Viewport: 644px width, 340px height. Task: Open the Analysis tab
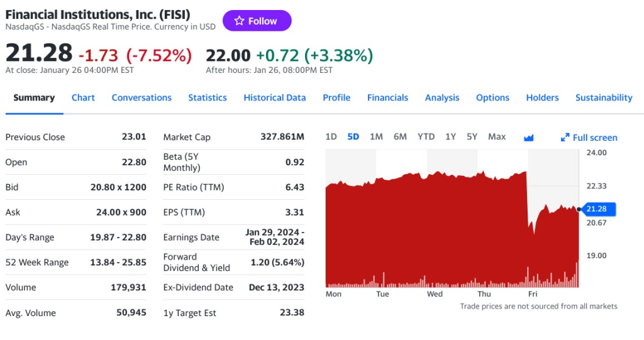tap(442, 98)
